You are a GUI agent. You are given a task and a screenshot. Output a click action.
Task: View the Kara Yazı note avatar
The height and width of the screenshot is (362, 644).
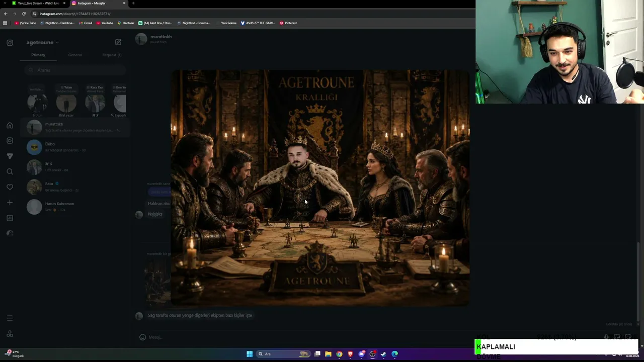(x=95, y=103)
